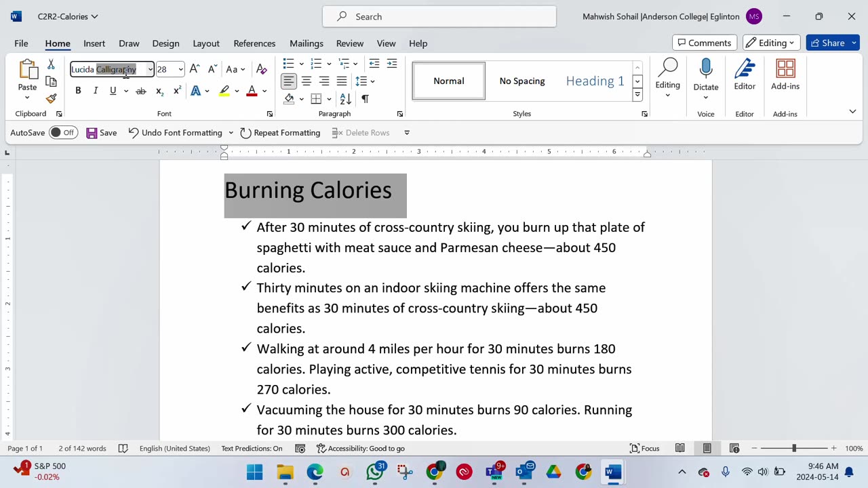Apply the Heading 1 style
Screen dimensions: 868x488
tap(595, 81)
